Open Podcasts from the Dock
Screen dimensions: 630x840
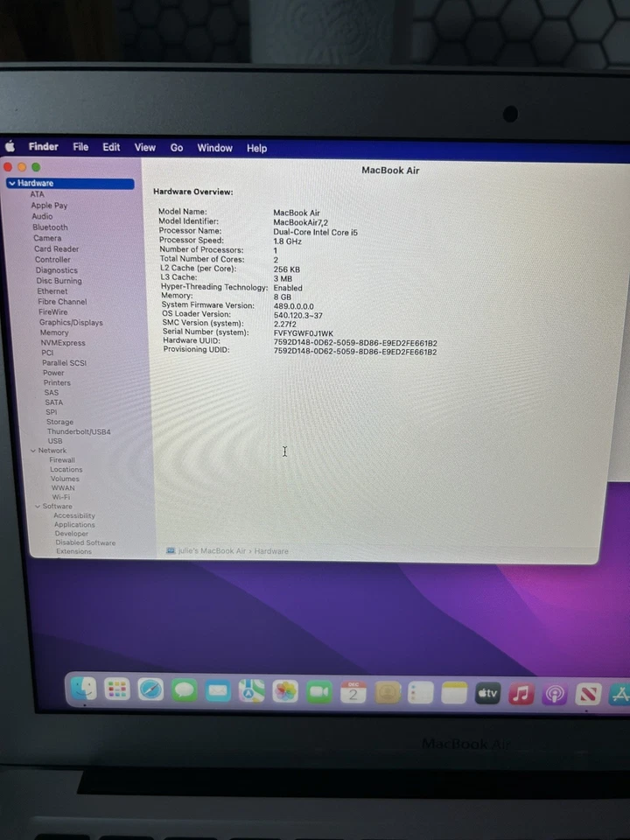(x=555, y=695)
